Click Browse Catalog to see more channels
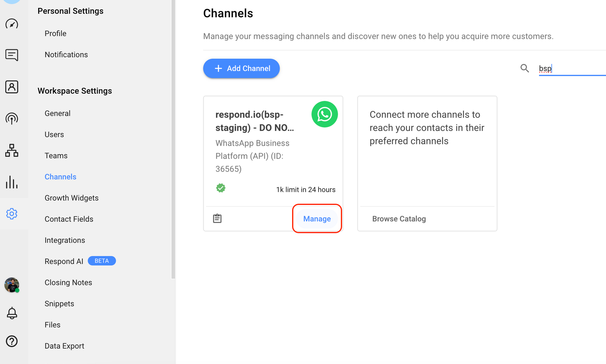 399,219
